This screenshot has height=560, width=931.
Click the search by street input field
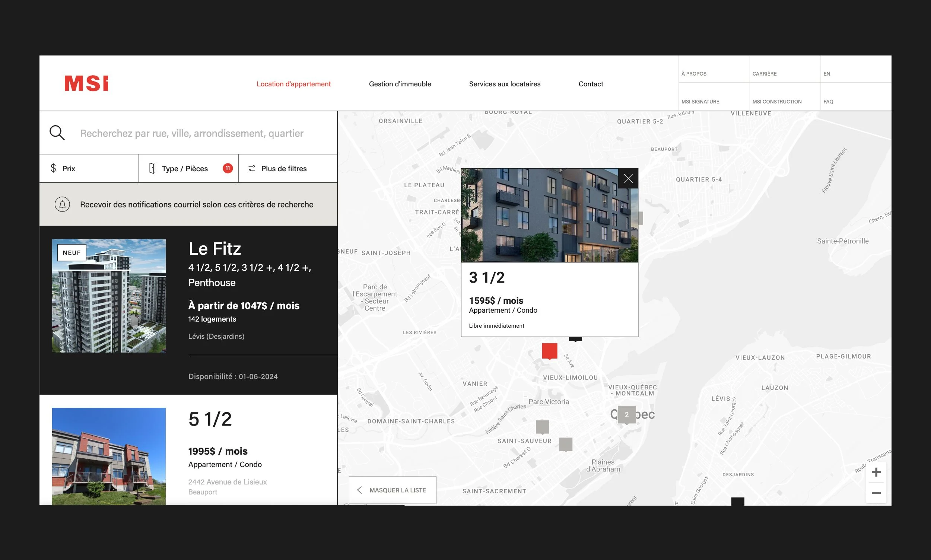[x=192, y=133]
